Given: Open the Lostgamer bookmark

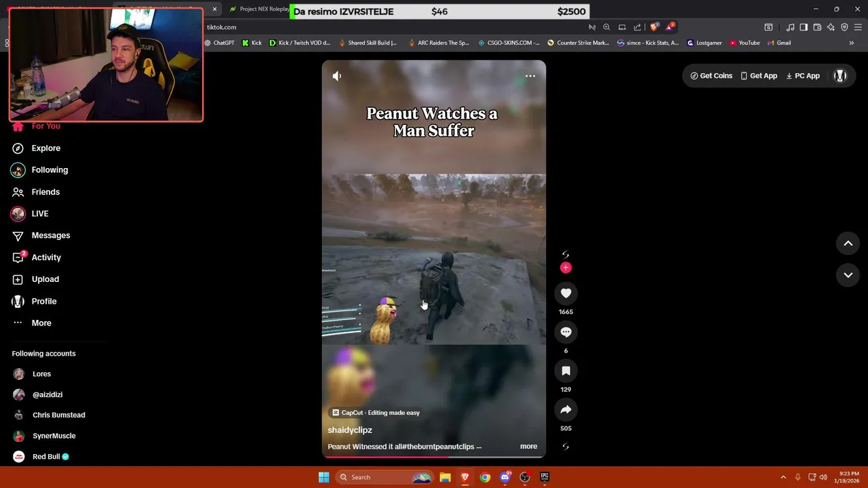Looking at the screenshot, I should pos(704,43).
